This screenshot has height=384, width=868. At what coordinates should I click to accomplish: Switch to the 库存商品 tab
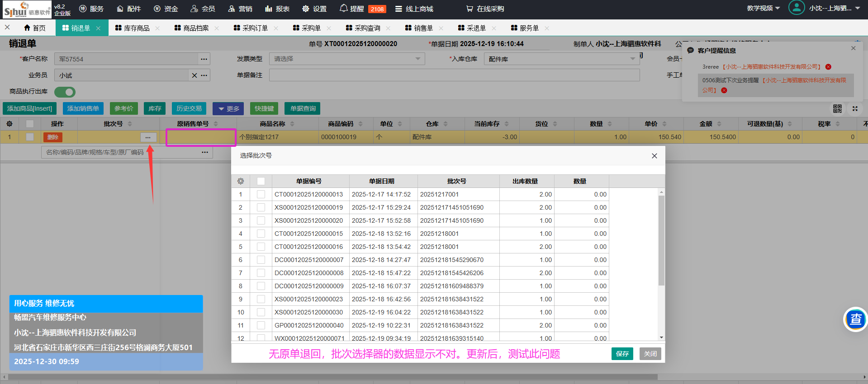[137, 28]
